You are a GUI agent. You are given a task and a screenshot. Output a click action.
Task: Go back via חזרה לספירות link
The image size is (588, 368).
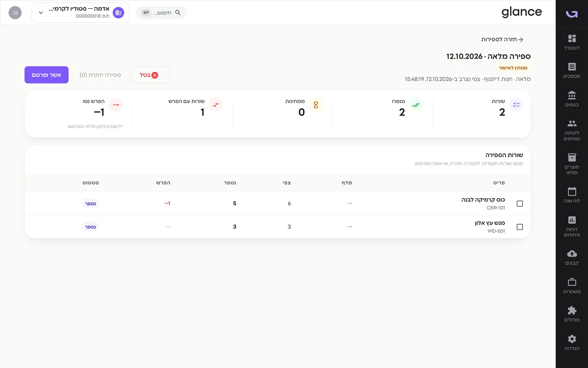[x=502, y=39]
